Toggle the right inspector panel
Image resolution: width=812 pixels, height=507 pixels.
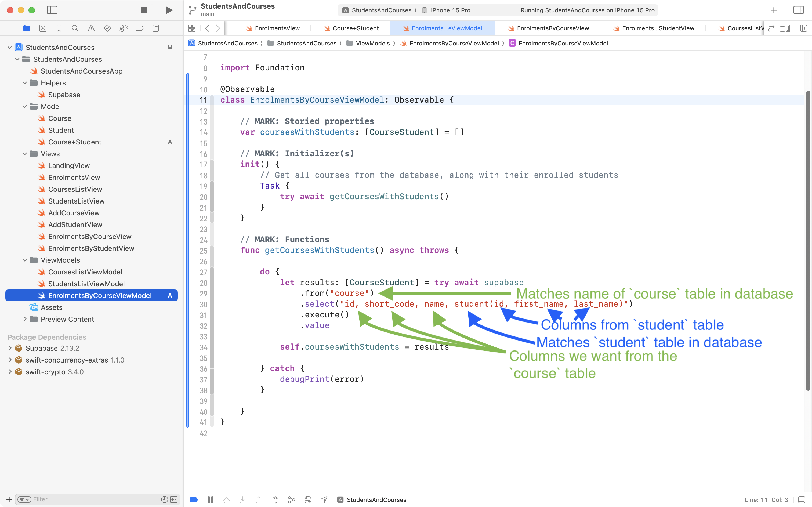pos(799,10)
